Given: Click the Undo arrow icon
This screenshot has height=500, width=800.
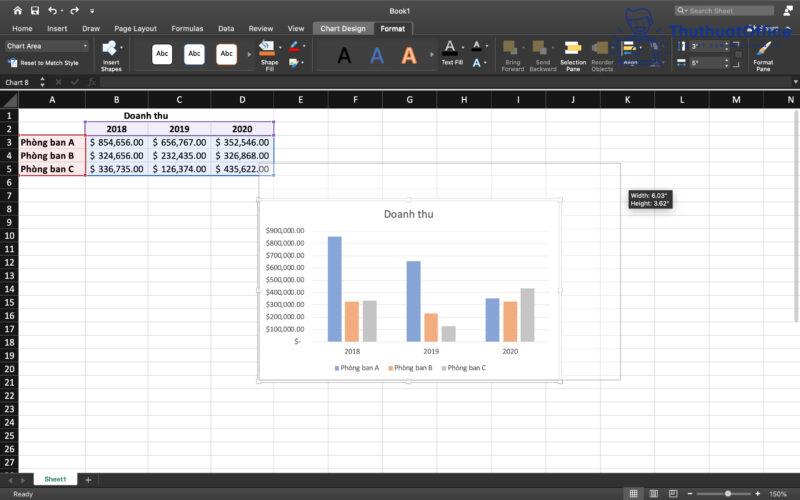Looking at the screenshot, I should tap(53, 10).
